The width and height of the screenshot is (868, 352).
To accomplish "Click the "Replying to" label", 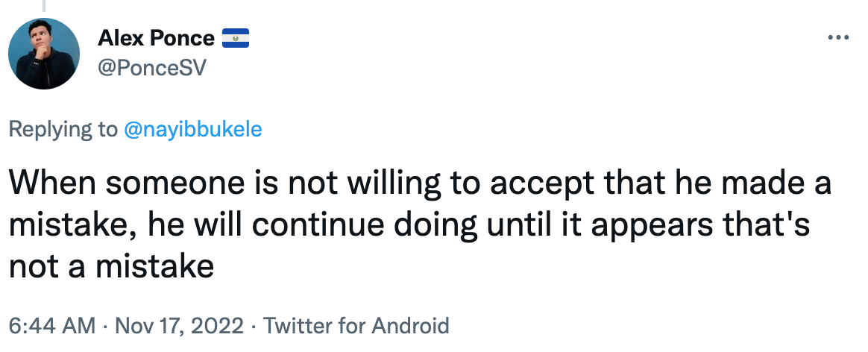I will click(63, 130).
